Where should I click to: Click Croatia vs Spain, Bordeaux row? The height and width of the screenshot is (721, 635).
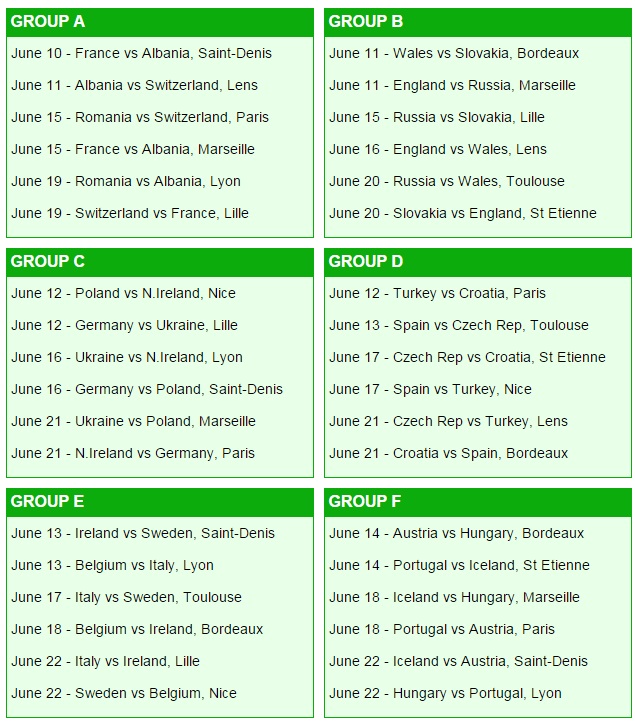(x=449, y=453)
